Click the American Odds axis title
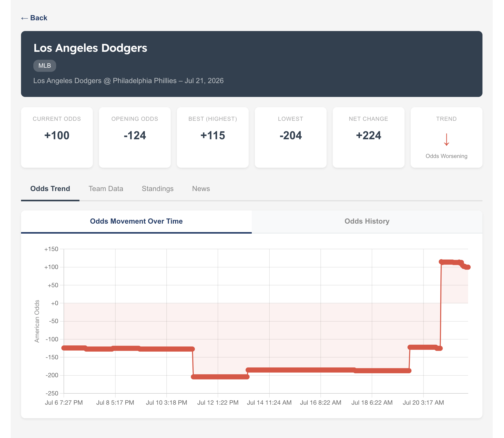Image resolution: width=504 pixels, height=438 pixels. (37, 321)
